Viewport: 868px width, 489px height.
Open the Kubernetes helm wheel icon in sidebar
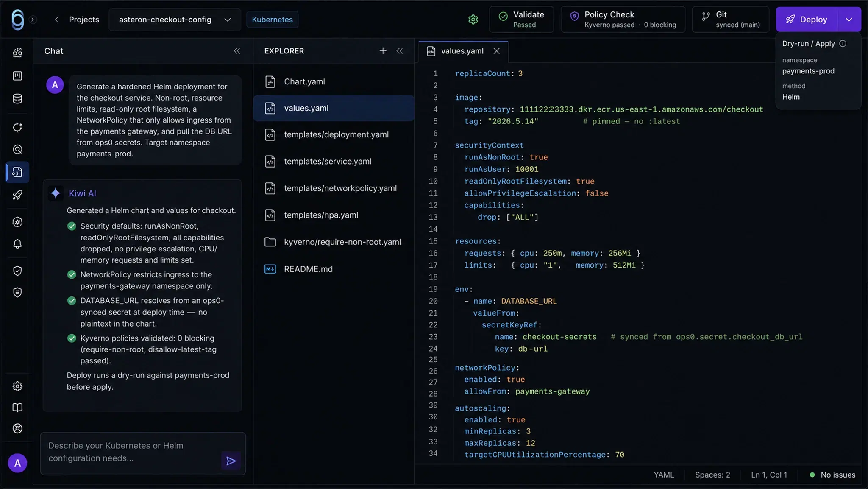pyautogui.click(x=17, y=222)
